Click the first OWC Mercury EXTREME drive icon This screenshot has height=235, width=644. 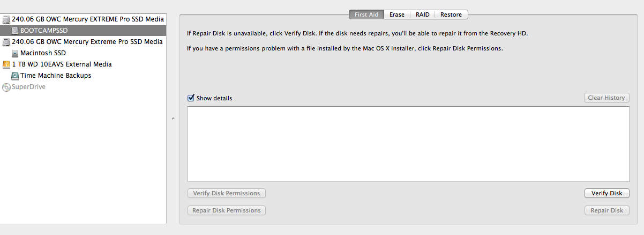[6, 19]
